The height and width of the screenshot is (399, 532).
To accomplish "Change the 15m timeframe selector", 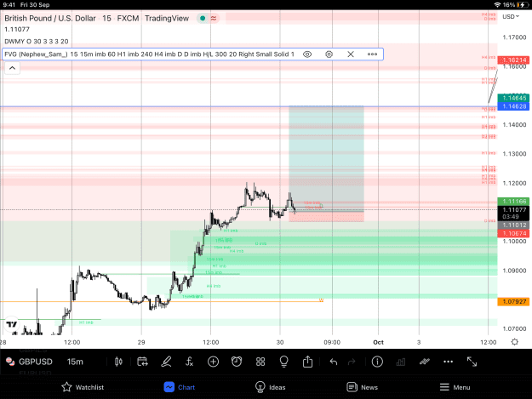I will pos(75,362).
